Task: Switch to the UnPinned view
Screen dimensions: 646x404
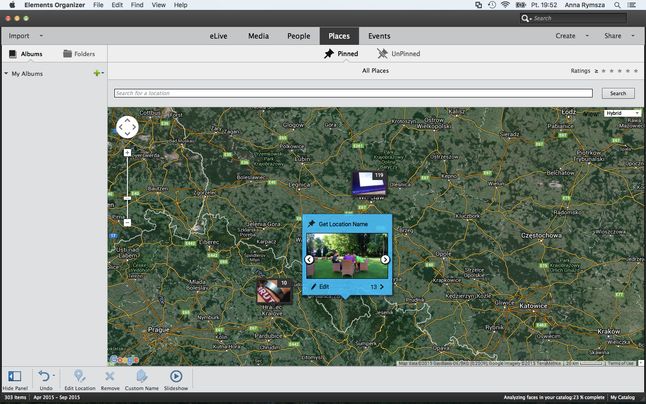Action: coord(398,54)
